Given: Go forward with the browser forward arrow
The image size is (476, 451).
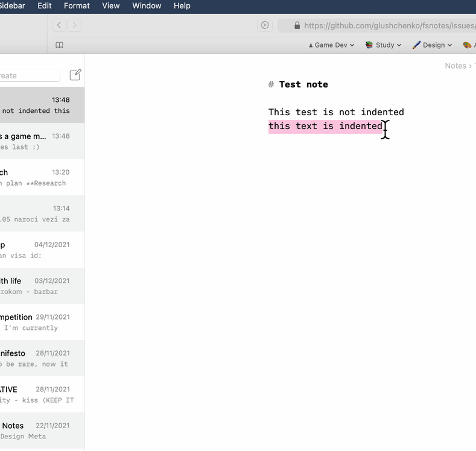Looking at the screenshot, I should (74, 25).
